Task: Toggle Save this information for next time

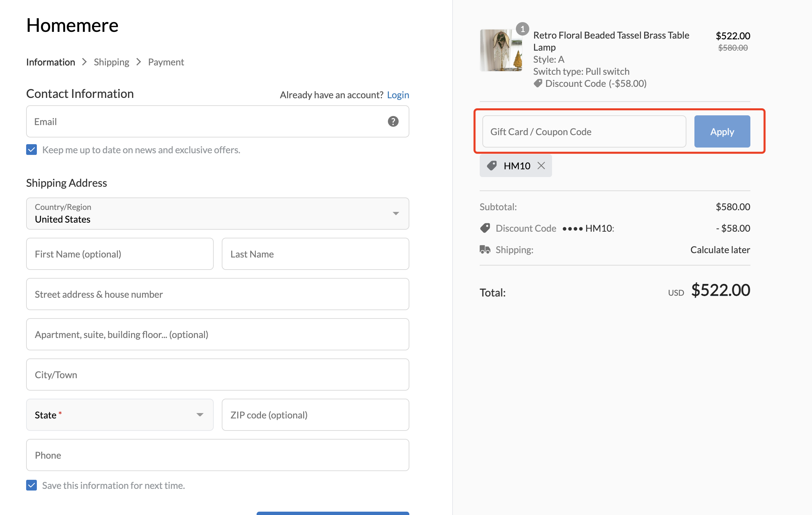Action: [31, 485]
